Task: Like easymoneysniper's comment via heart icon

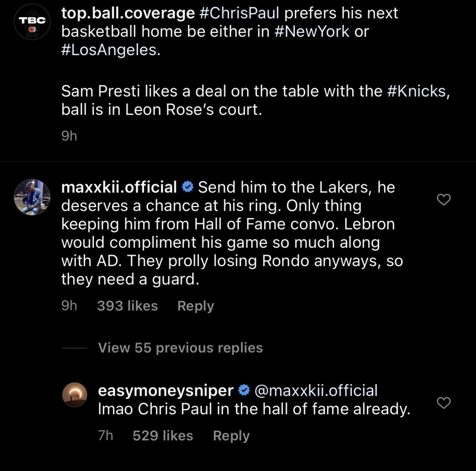Action: pos(443,404)
